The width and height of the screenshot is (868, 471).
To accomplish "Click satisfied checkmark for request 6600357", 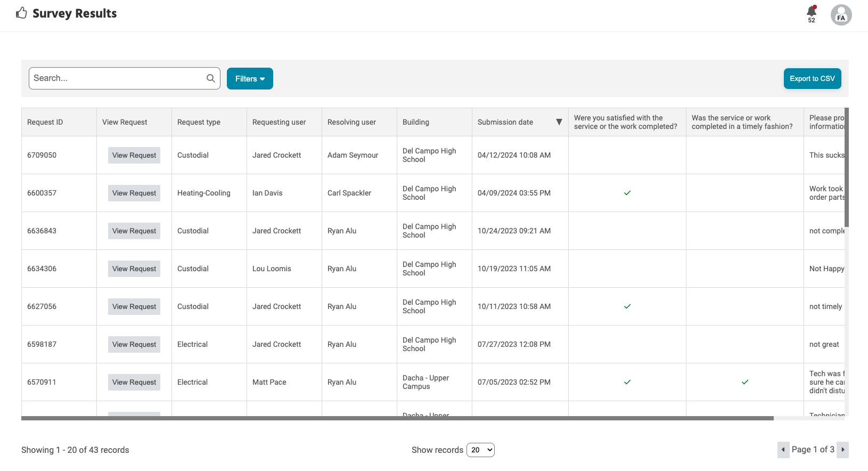I will [627, 193].
